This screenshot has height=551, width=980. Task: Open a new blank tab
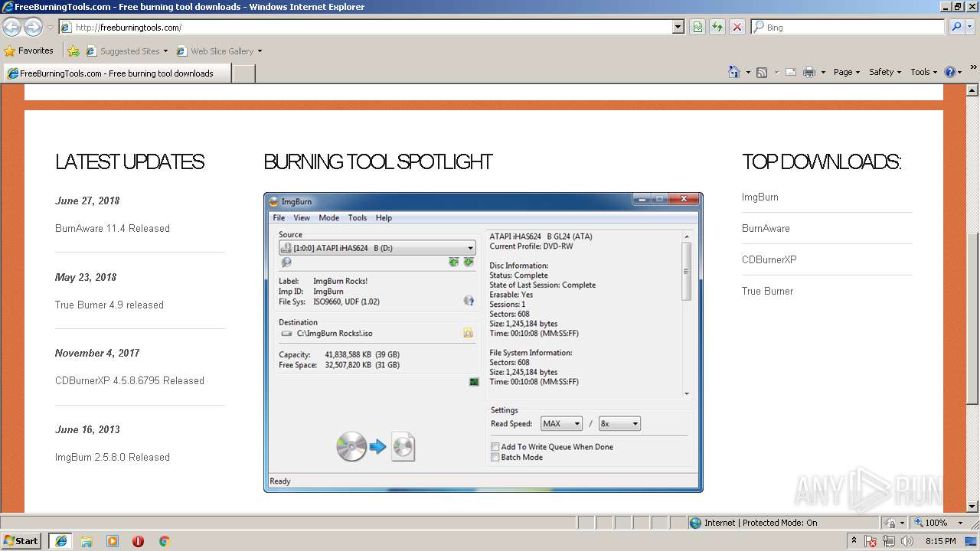243,73
